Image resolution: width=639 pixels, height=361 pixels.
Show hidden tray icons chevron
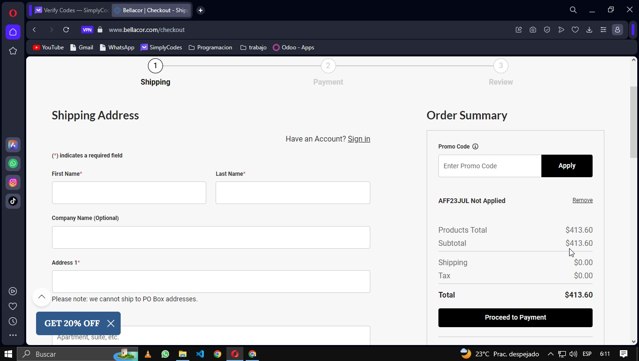tap(550, 354)
